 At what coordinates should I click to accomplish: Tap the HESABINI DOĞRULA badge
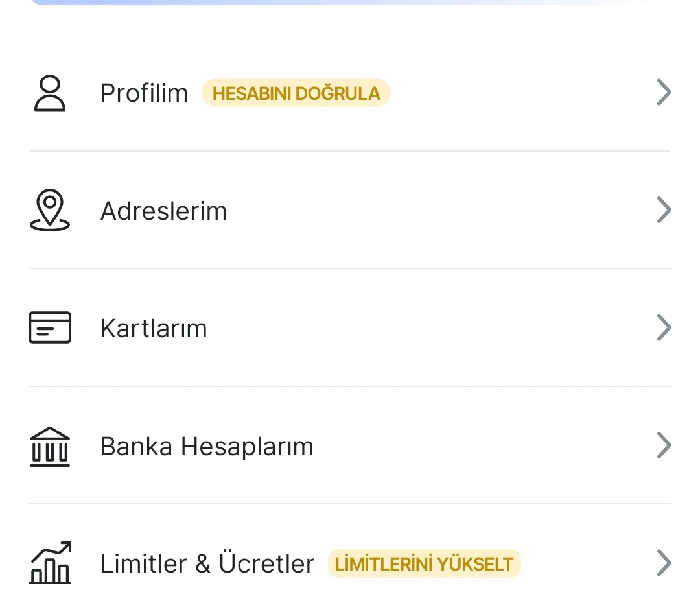[296, 93]
